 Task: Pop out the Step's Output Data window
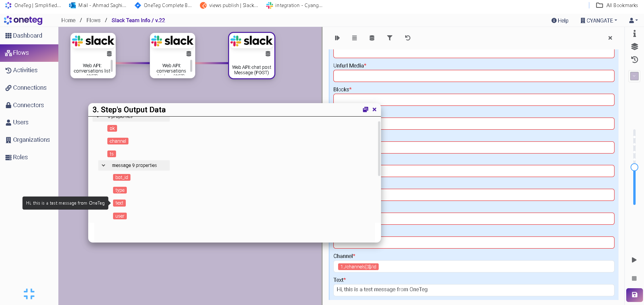tap(365, 110)
